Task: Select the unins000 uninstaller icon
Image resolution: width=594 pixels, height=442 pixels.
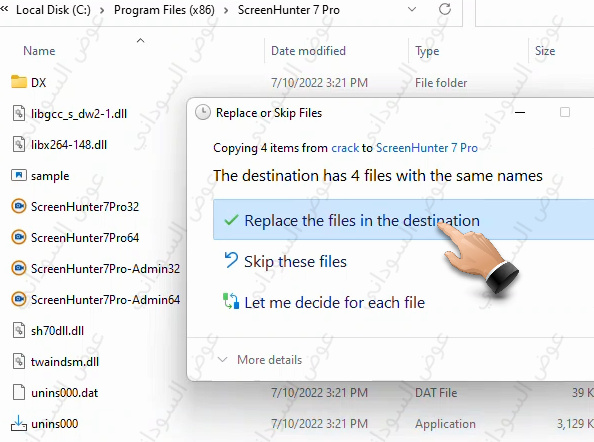Action: pos(19,423)
